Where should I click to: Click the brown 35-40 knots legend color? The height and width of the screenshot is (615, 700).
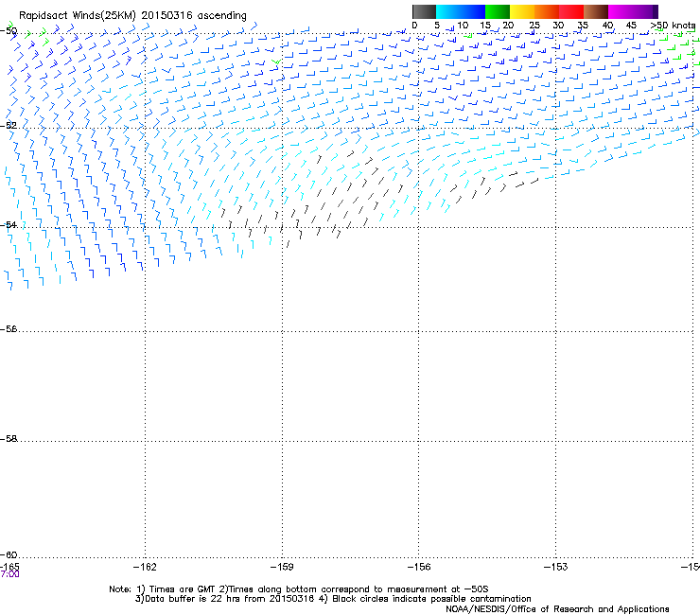pyautogui.click(x=596, y=11)
